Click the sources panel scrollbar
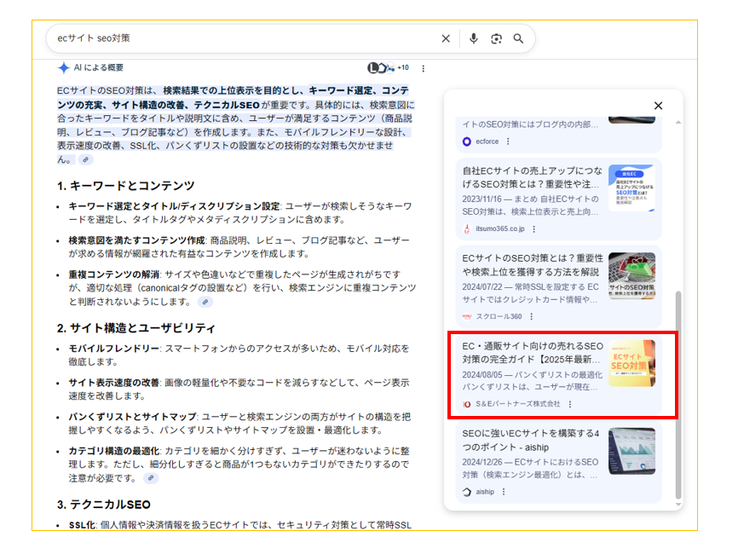This screenshot has width=744, height=560. [678, 392]
